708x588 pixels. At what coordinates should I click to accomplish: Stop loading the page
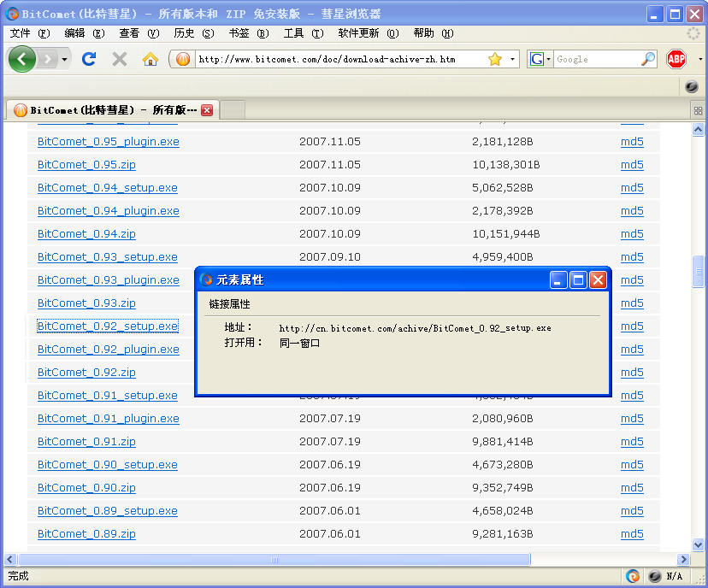point(120,59)
